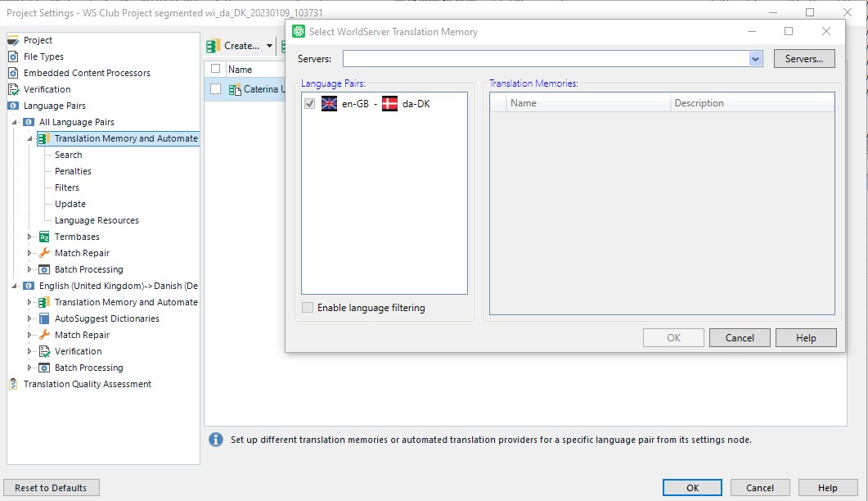Select Language Resources in the tree

point(97,220)
